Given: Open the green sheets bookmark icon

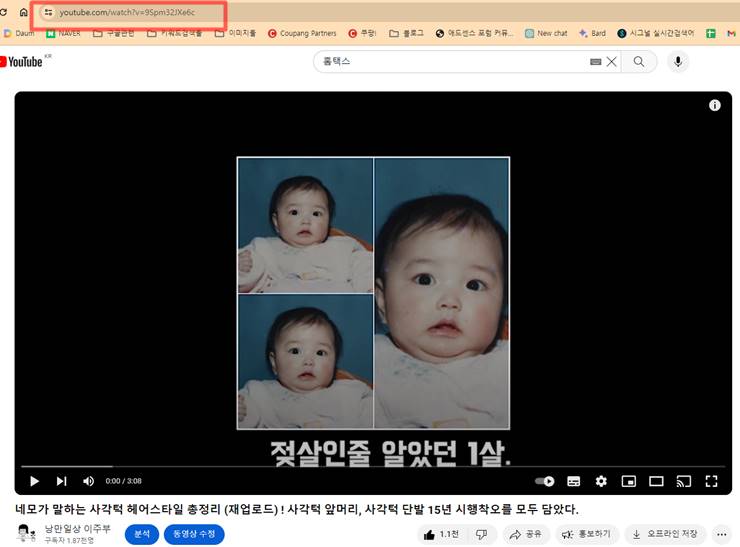Looking at the screenshot, I should (x=710, y=33).
